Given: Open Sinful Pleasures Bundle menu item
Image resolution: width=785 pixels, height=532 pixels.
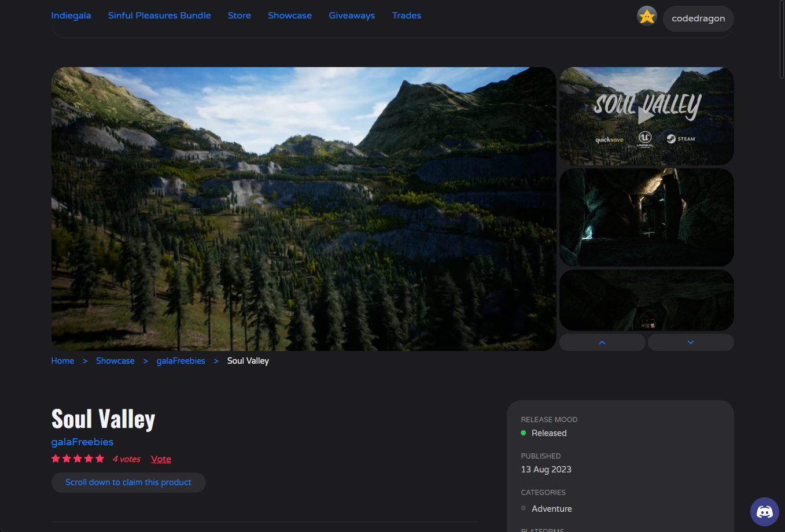Looking at the screenshot, I should 159,16.
